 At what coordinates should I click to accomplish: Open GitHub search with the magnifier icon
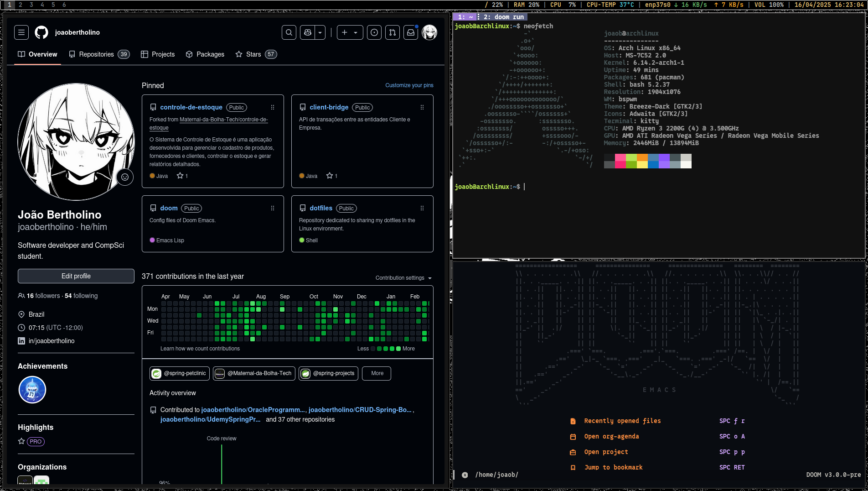[289, 32]
